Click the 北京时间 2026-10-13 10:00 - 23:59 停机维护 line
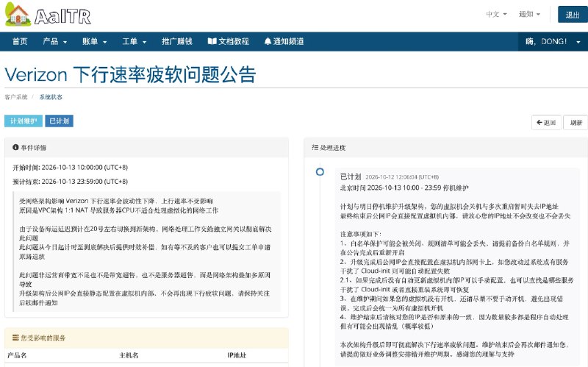This screenshot has height=367, width=588. (404, 188)
